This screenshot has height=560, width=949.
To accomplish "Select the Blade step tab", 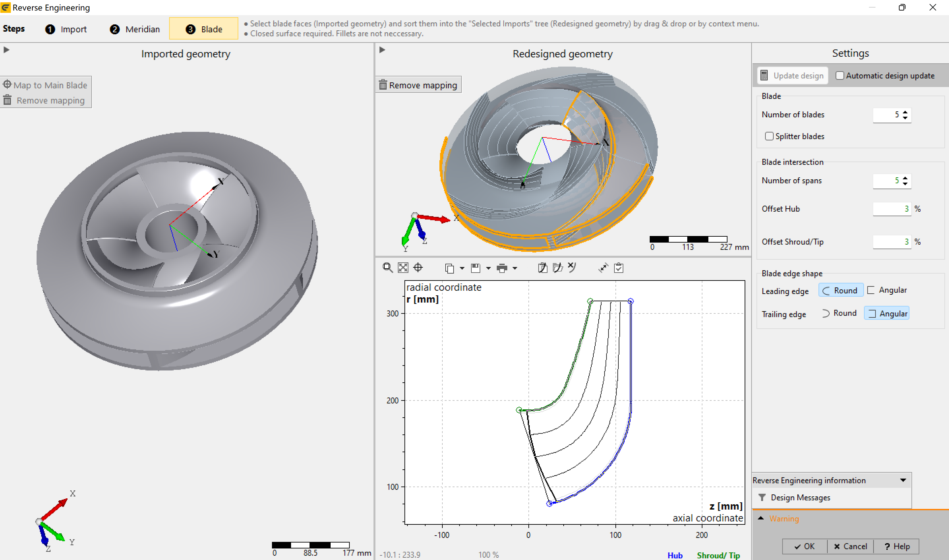I will click(x=204, y=29).
